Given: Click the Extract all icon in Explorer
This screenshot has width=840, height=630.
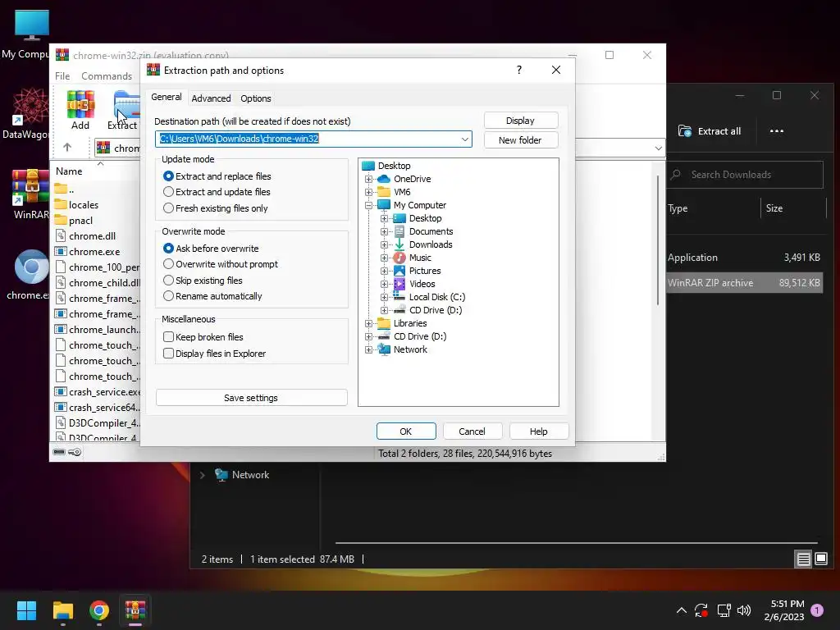Looking at the screenshot, I should [x=685, y=131].
